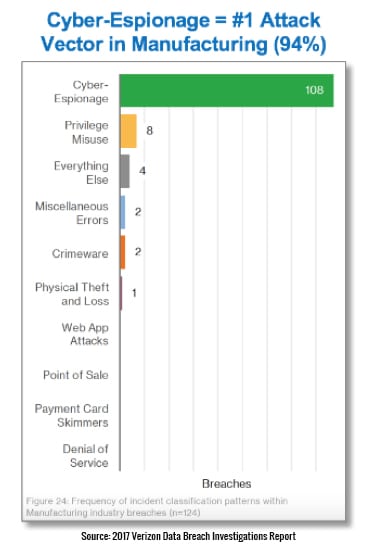Select the Payment Card Skimmers label
The image size is (374, 546).
[x=71, y=415]
